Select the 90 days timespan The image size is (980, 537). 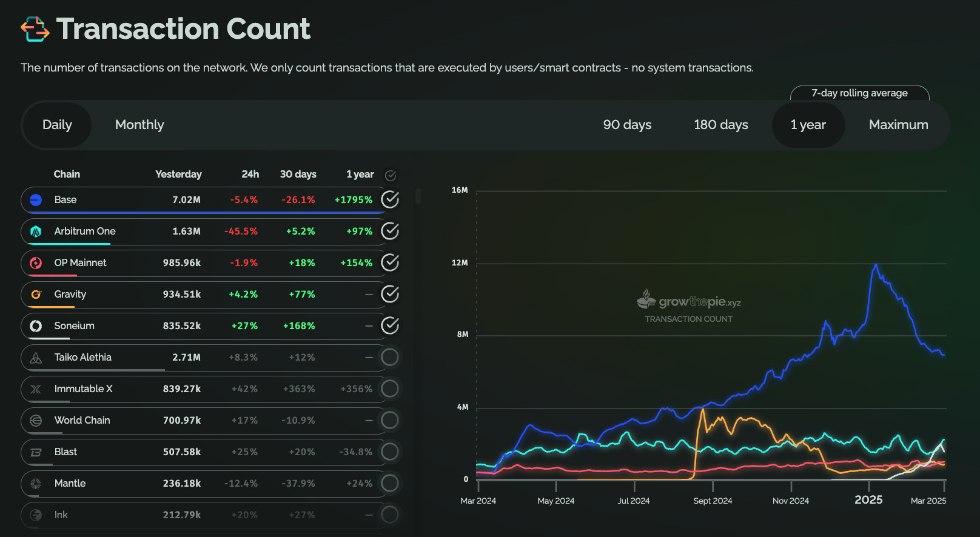click(x=627, y=125)
